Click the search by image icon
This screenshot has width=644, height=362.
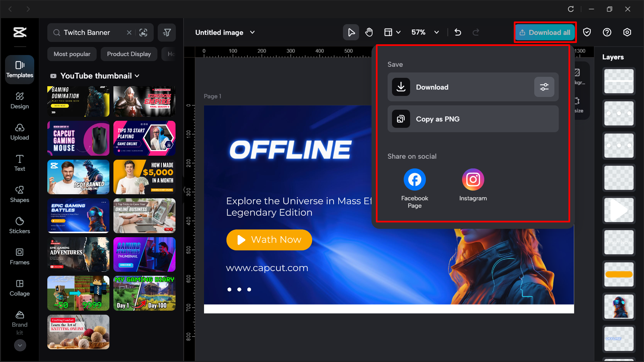[143, 32]
